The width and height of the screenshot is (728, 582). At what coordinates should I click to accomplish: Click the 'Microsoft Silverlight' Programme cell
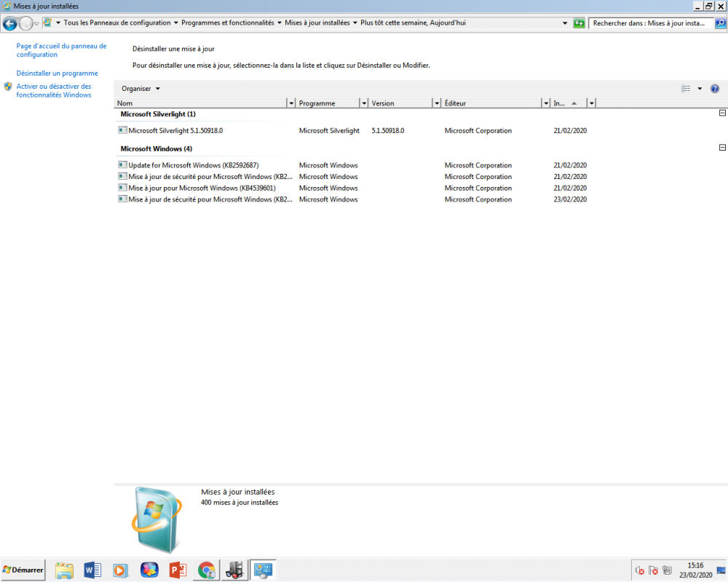click(x=329, y=131)
